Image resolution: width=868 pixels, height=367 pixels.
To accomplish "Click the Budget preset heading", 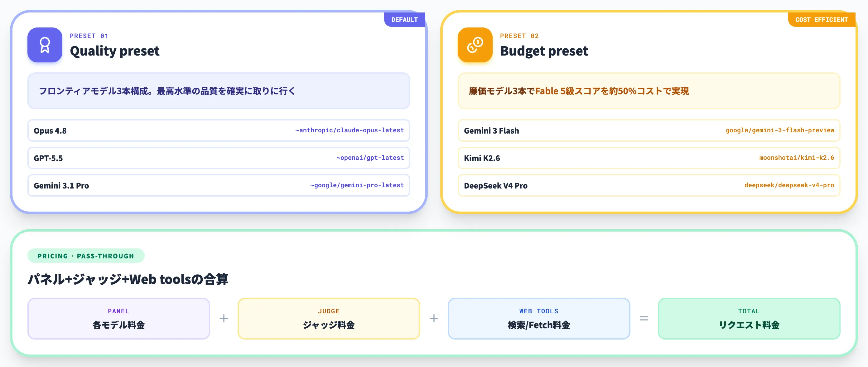I will point(544,51).
